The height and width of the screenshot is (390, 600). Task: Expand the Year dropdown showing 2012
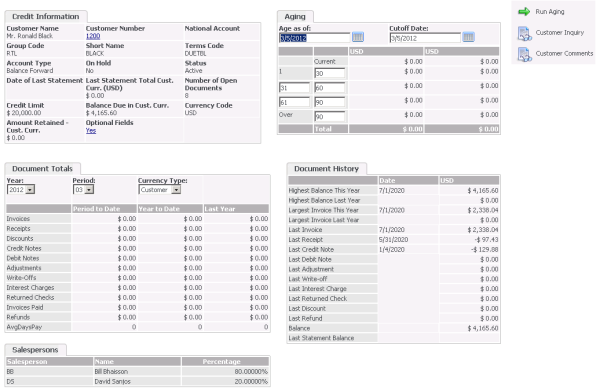tap(30, 189)
